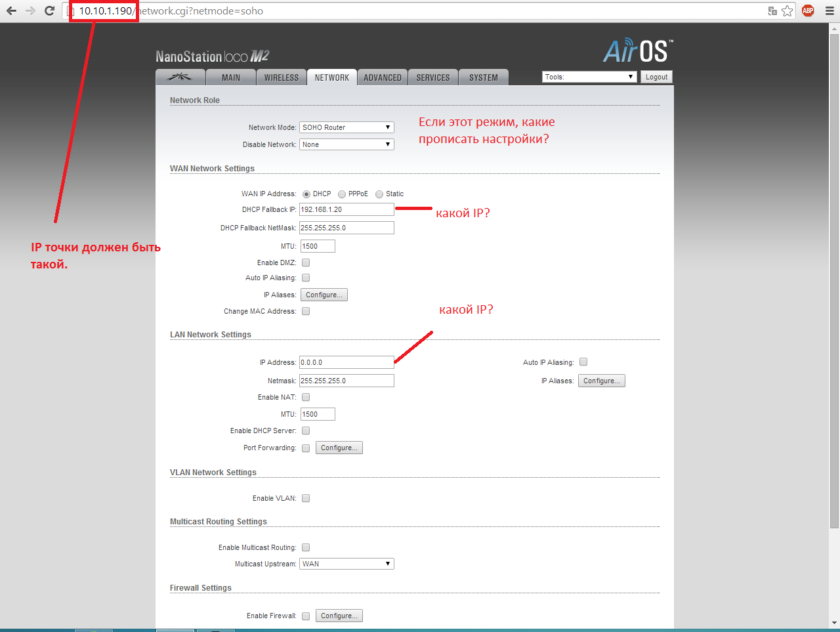
Task: Toggle WAN Auto IP Aliasing checkbox
Action: click(306, 278)
